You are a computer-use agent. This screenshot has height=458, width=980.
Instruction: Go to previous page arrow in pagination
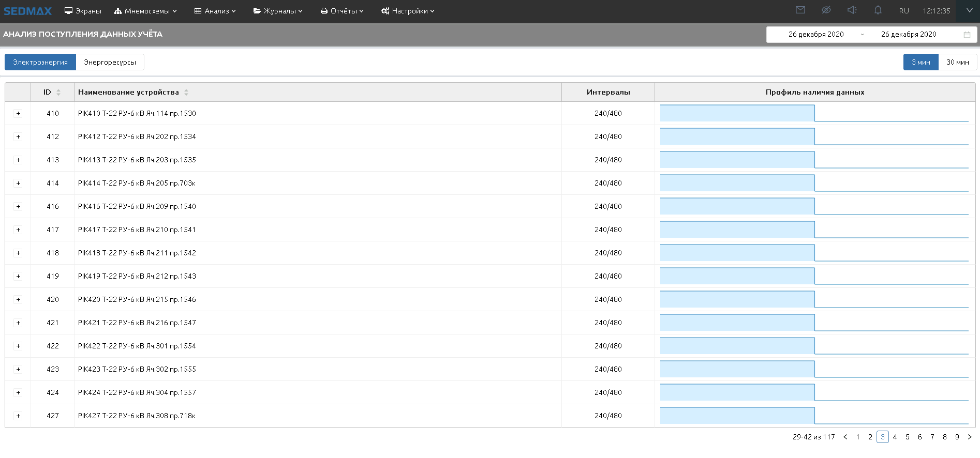tap(845, 437)
